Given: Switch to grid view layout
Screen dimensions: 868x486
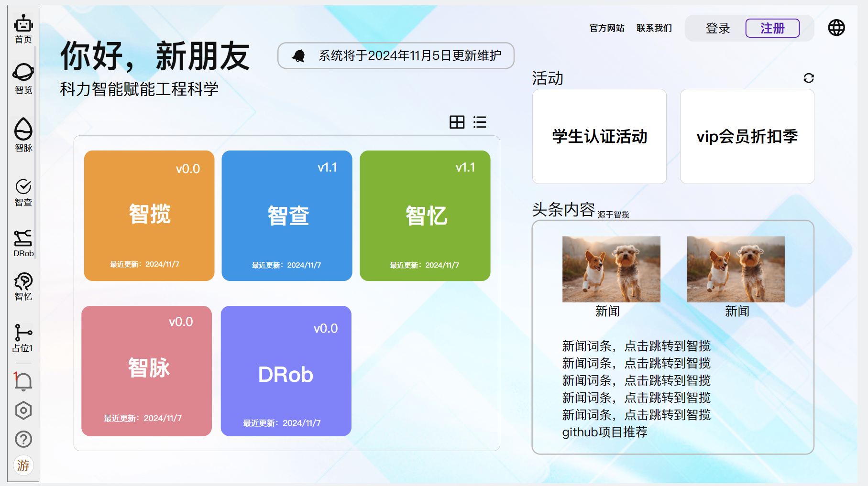Looking at the screenshot, I should click(457, 122).
